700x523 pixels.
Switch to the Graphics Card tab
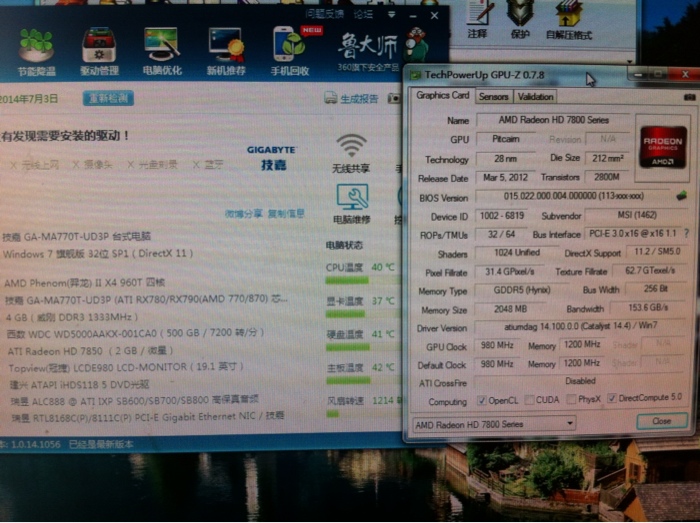click(x=442, y=95)
